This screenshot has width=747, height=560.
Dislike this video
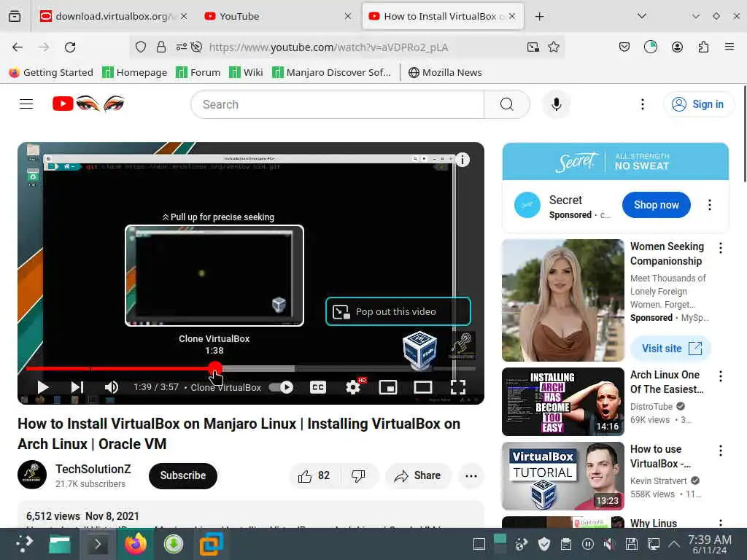(358, 475)
